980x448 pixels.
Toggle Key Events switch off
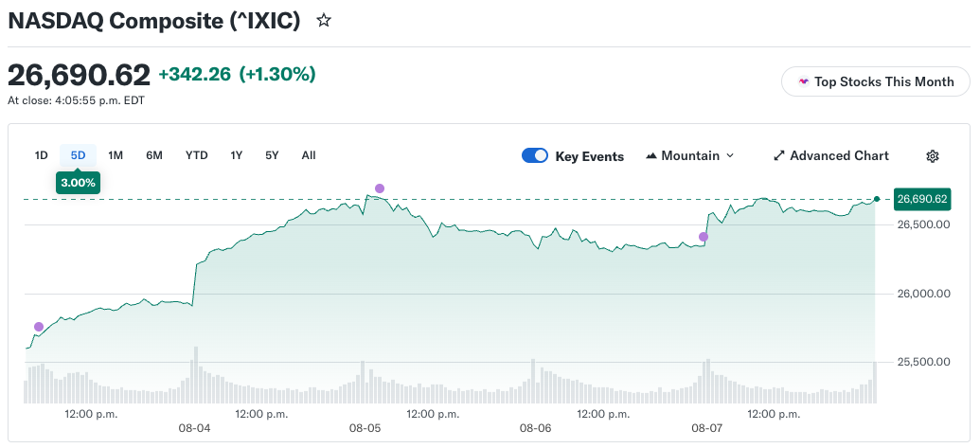point(535,155)
